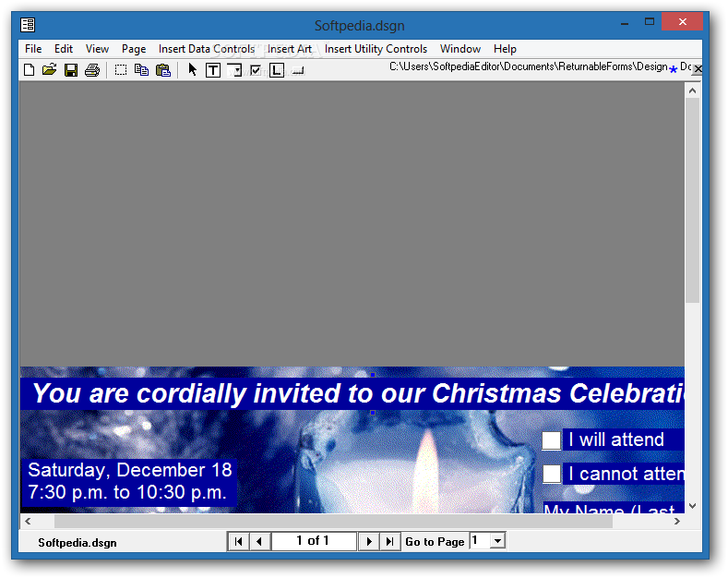
Task: Print the form using the printer icon
Action: click(x=92, y=70)
